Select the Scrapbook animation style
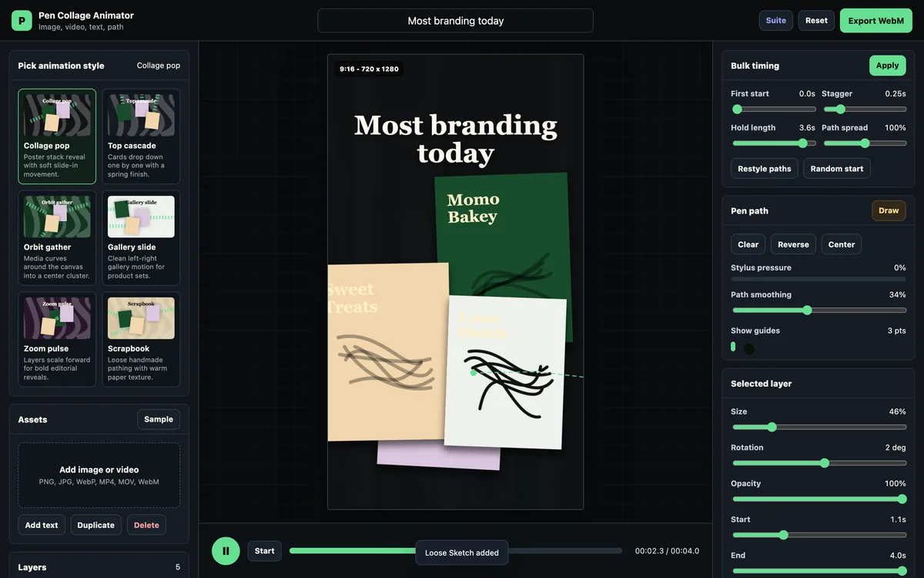Image resolution: width=924 pixels, height=578 pixels. point(141,339)
